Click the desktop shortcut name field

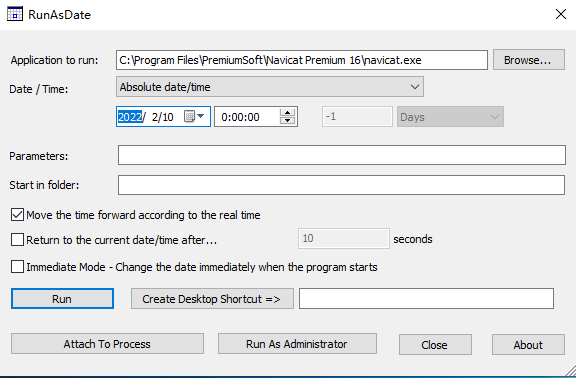(x=426, y=299)
